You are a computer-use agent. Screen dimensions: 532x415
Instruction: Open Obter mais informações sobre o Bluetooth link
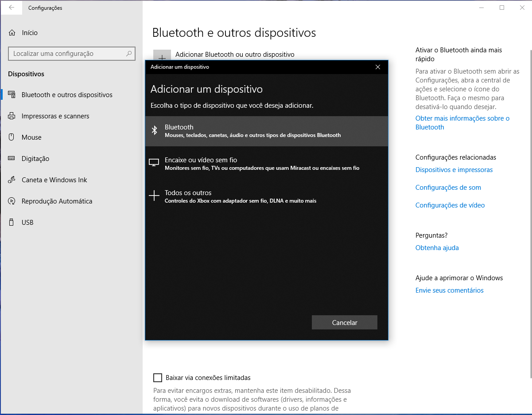click(x=462, y=123)
